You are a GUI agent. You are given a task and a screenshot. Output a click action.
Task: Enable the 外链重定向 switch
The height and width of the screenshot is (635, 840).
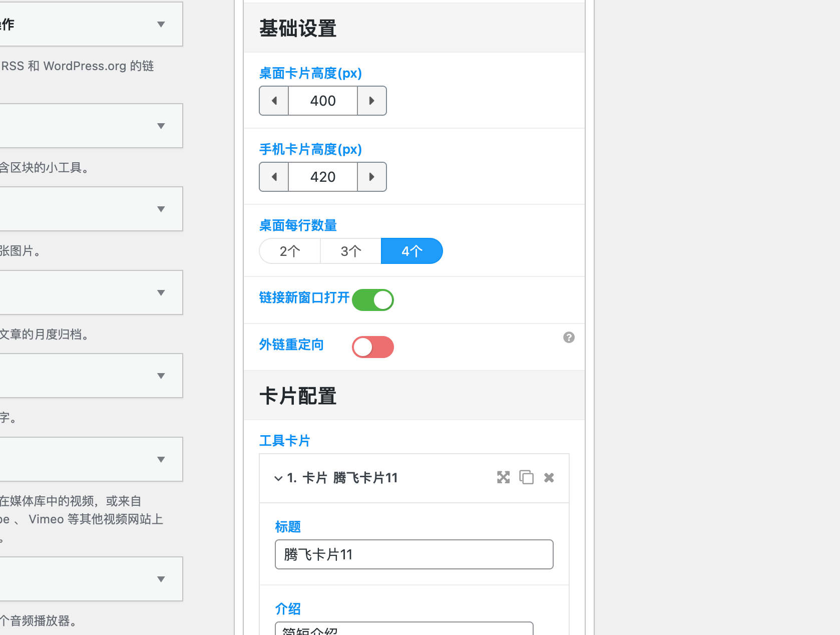click(373, 347)
